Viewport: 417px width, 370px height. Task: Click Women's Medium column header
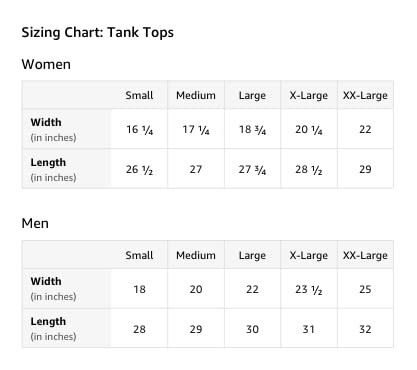(x=196, y=95)
